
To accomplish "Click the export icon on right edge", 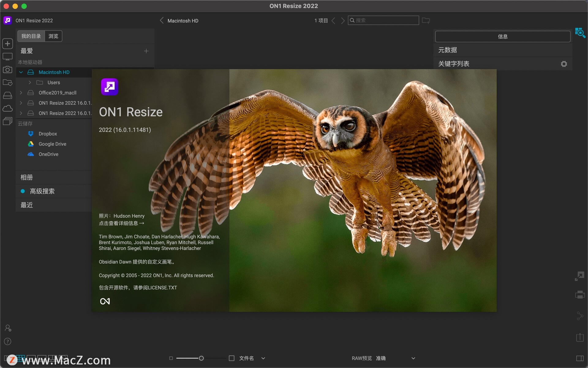I will click(580, 337).
